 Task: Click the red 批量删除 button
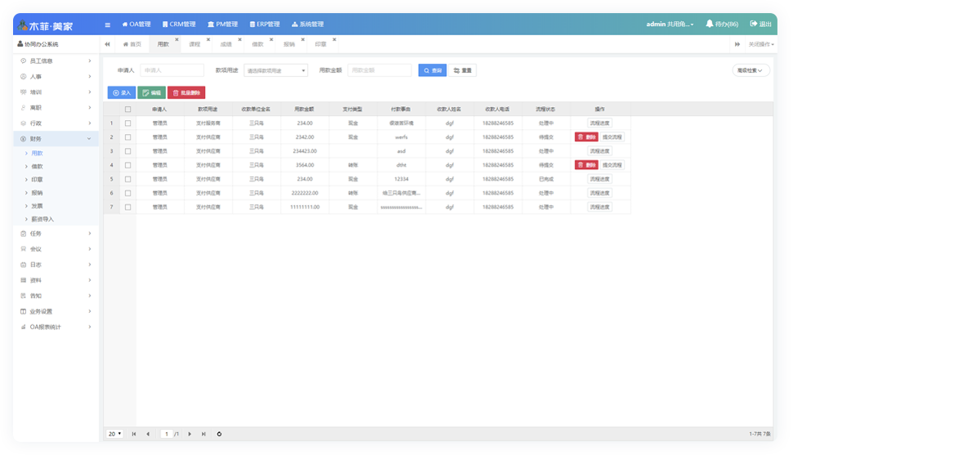186,93
